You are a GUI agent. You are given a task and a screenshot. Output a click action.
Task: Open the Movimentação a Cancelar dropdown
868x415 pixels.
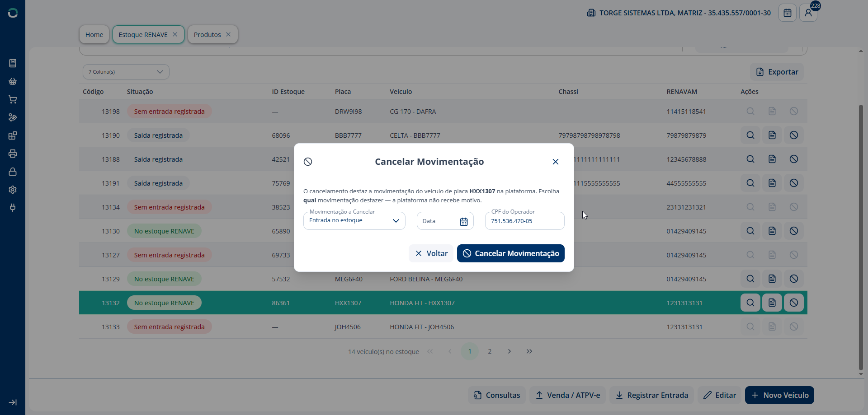coord(354,221)
